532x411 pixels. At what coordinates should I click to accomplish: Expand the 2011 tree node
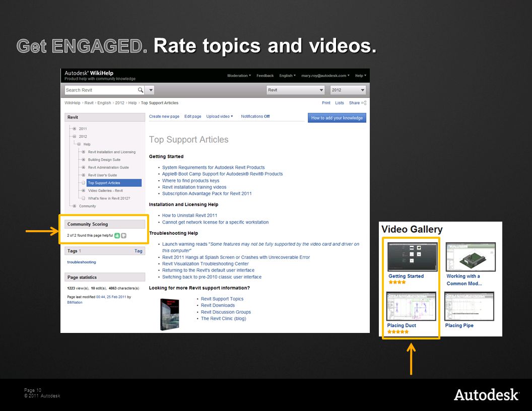click(74, 128)
